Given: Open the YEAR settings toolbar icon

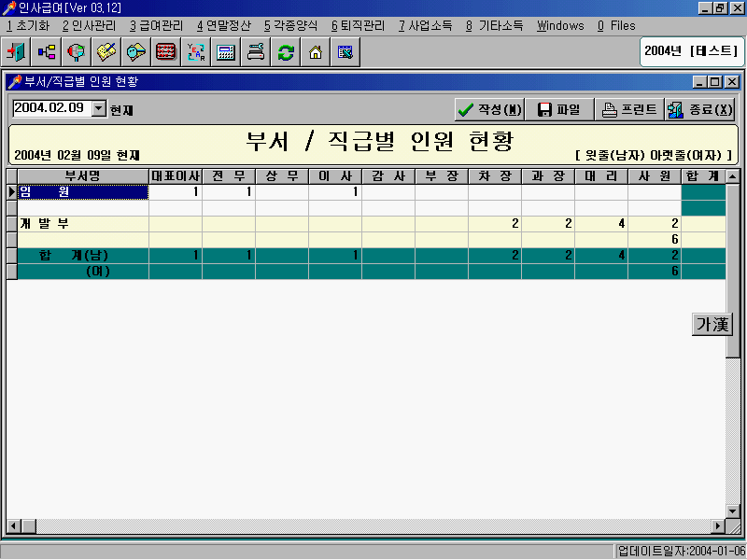Looking at the screenshot, I should [196, 52].
